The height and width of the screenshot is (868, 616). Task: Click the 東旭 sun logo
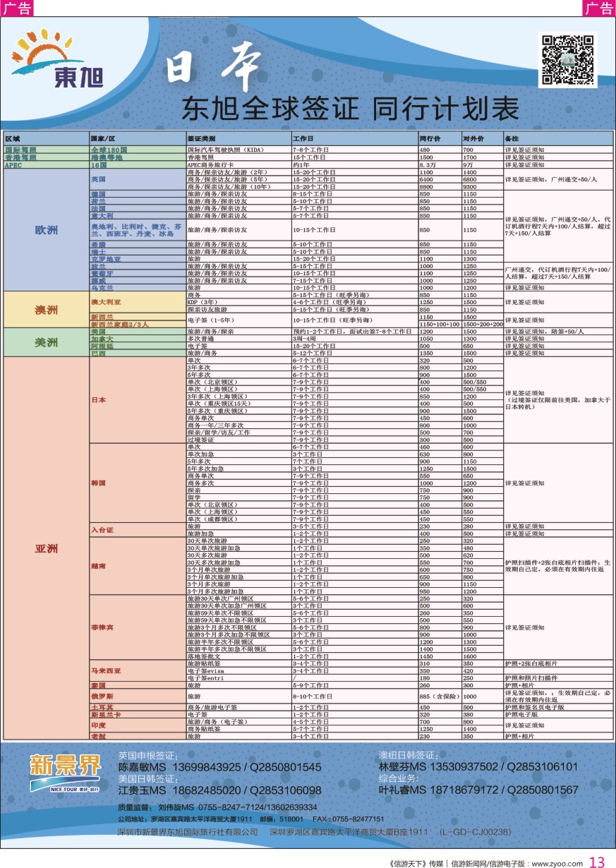[x=58, y=61]
